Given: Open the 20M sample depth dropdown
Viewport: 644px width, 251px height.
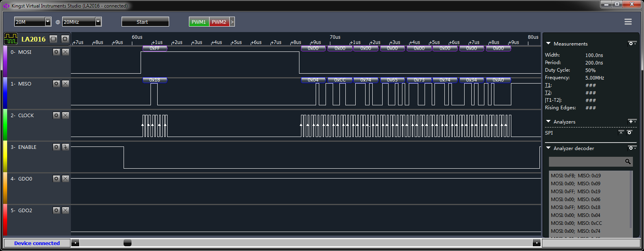Looking at the screenshot, I should click(x=48, y=22).
